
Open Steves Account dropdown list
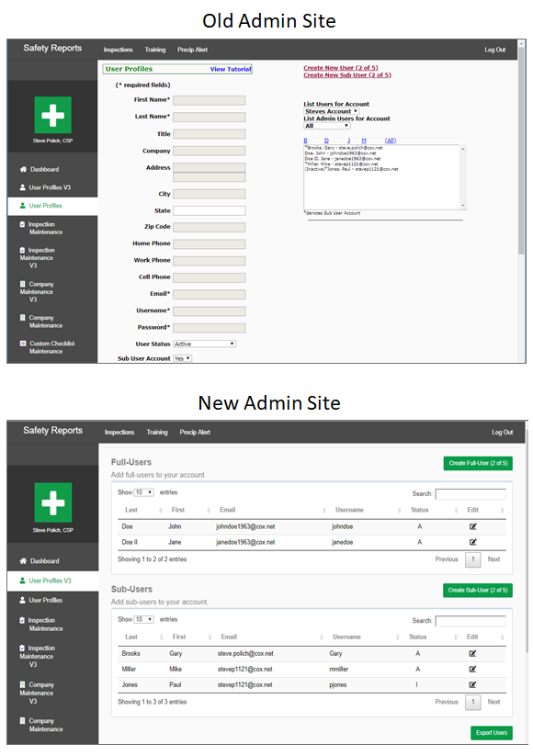coord(332,111)
